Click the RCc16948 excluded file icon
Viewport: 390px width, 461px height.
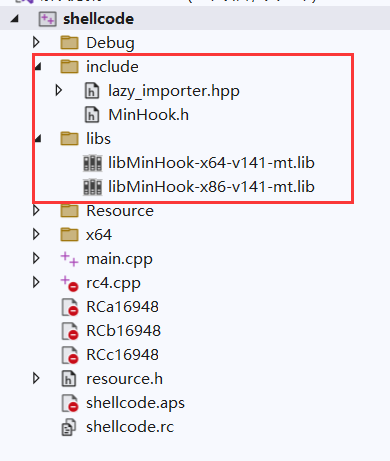tap(70, 355)
